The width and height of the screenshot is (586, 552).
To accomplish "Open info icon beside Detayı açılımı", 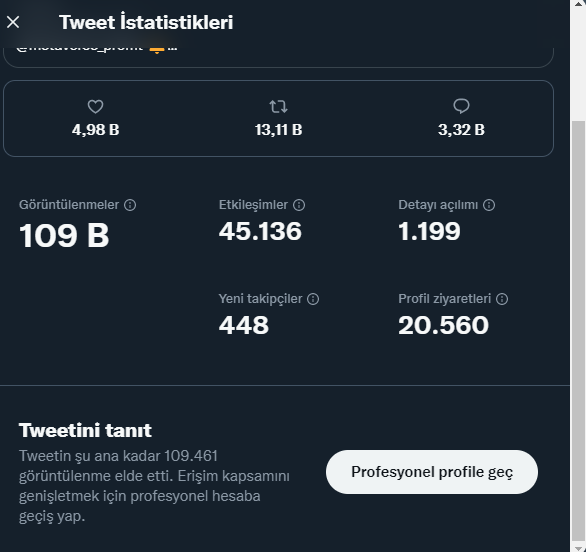I will 489,205.
